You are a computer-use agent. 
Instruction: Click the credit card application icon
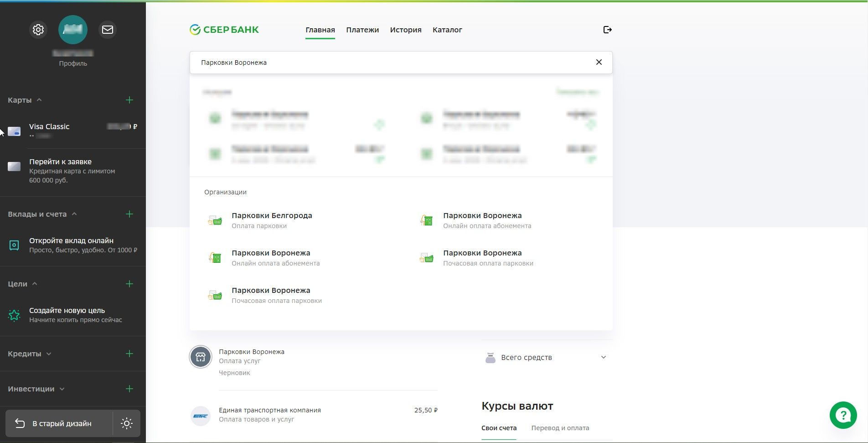click(14, 167)
